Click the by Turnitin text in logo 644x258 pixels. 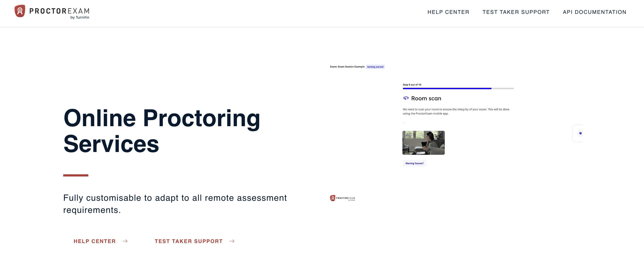[79, 18]
